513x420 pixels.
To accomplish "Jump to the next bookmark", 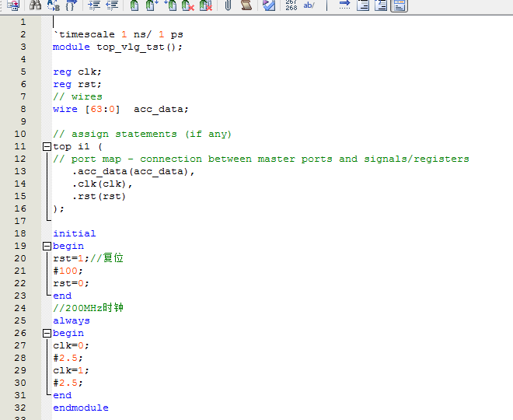I will (x=152, y=5).
